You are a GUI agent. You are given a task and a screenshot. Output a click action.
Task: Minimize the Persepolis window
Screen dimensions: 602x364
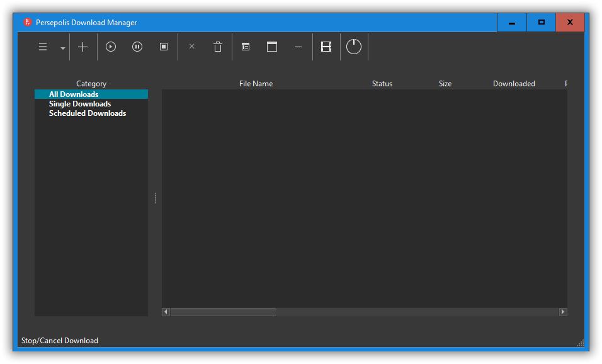(x=512, y=22)
